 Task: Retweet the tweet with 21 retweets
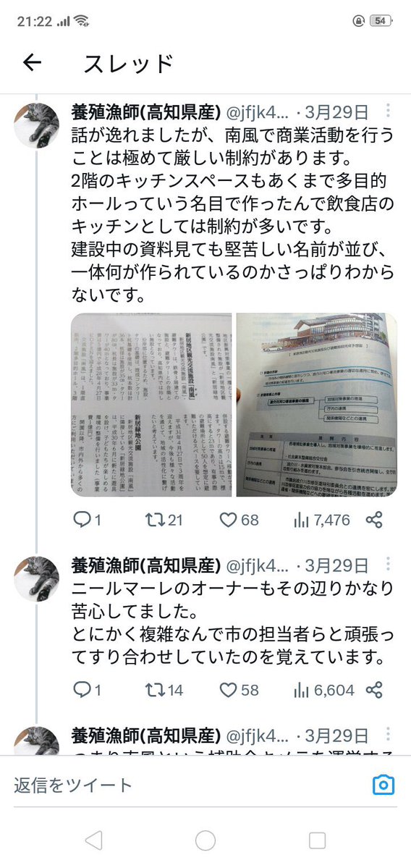164,520
